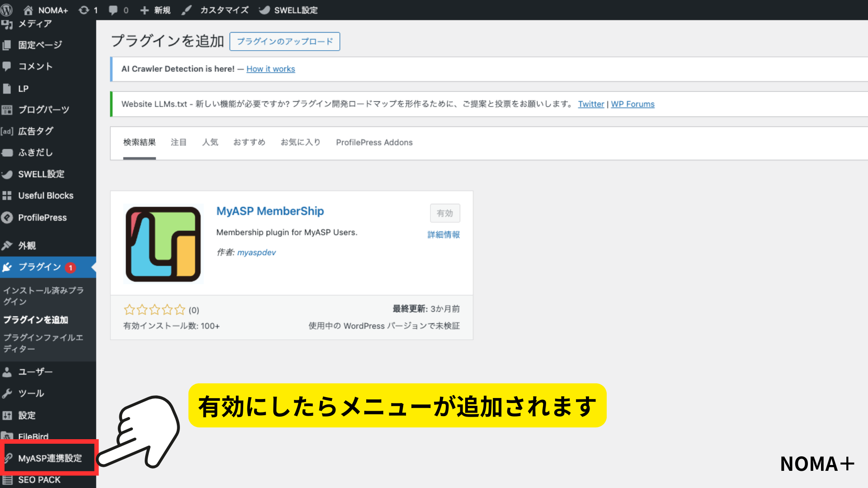Click the WordPress logo icon in admin bar
The image size is (868, 488).
click(x=6, y=10)
